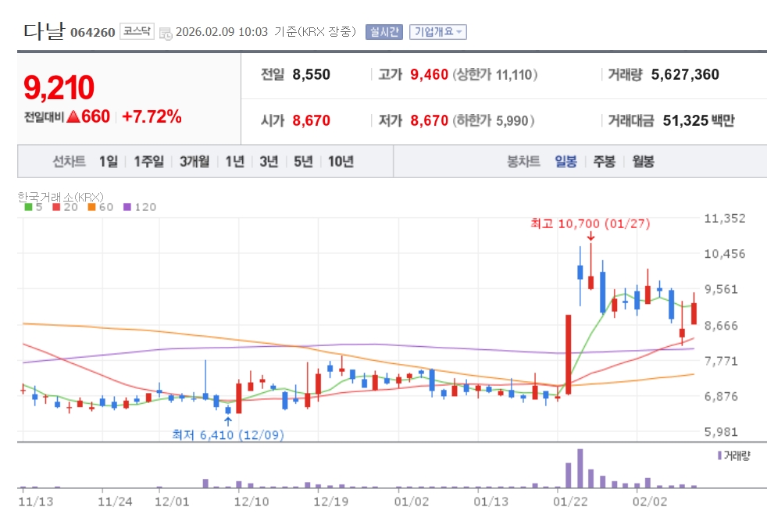Viewport: 767px width, 532px height.
Task: Click the 하한가 5,990 text
Action: tap(493, 120)
